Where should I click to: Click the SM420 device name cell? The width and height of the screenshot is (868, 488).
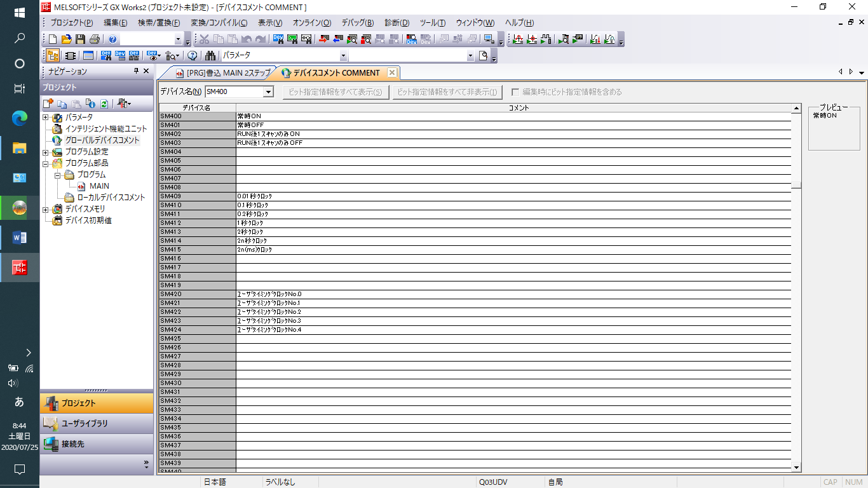(197, 294)
